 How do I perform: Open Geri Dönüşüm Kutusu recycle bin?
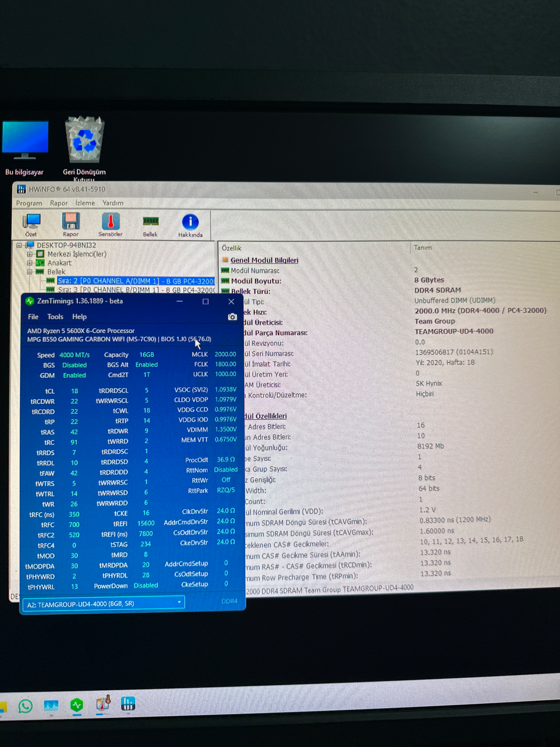(84, 149)
